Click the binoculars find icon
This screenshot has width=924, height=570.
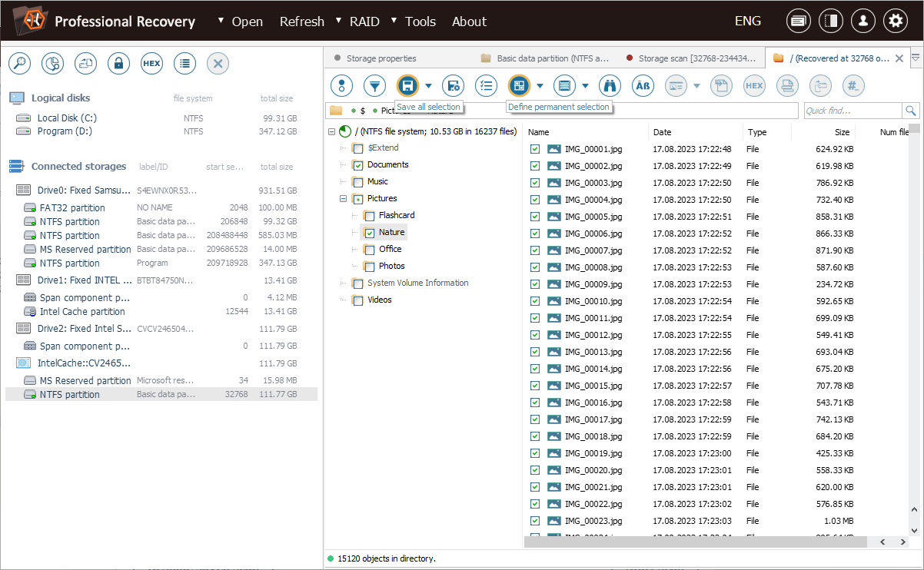[x=610, y=85]
